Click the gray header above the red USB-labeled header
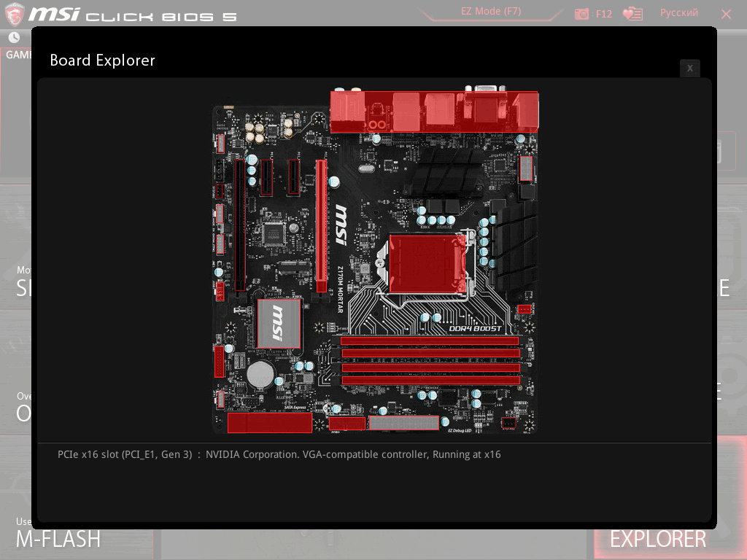 [x=220, y=244]
